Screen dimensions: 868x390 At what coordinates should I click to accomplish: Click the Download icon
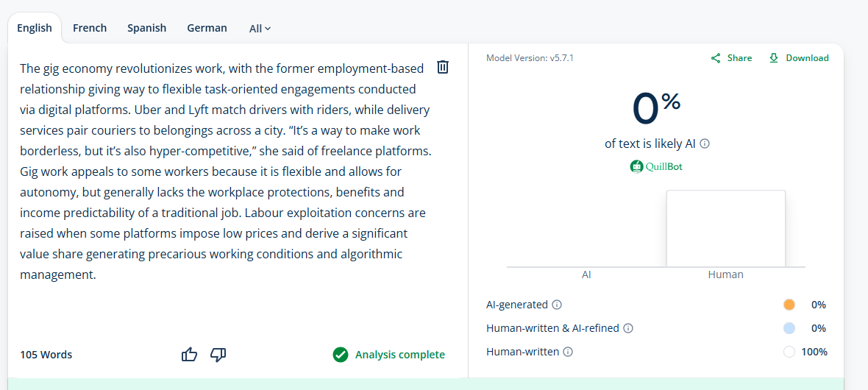tap(774, 58)
